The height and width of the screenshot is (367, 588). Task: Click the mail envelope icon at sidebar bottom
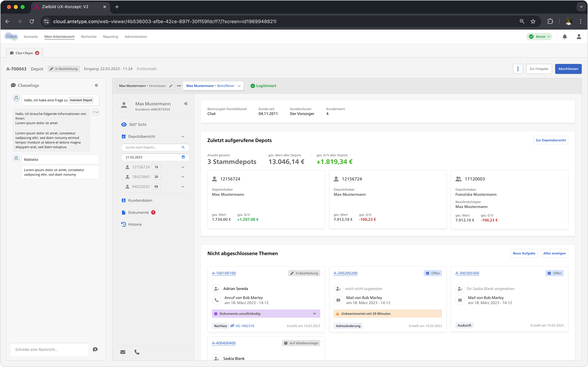coord(123,352)
